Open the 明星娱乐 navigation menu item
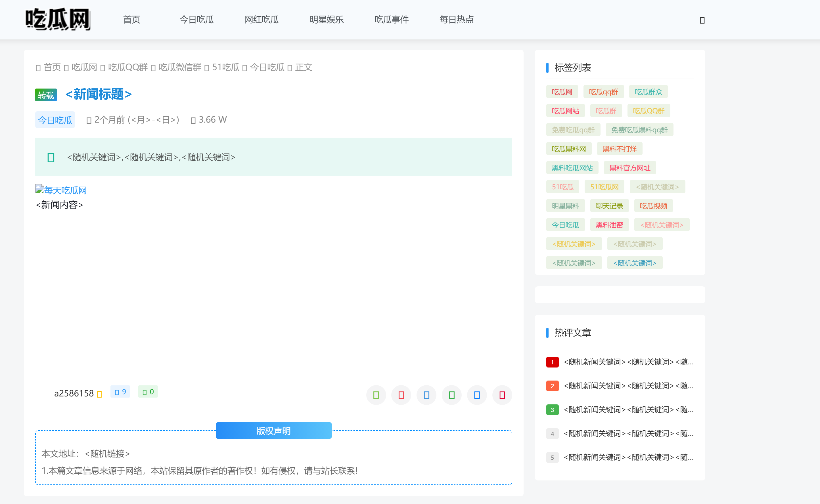The height and width of the screenshot is (504, 820). point(327,19)
